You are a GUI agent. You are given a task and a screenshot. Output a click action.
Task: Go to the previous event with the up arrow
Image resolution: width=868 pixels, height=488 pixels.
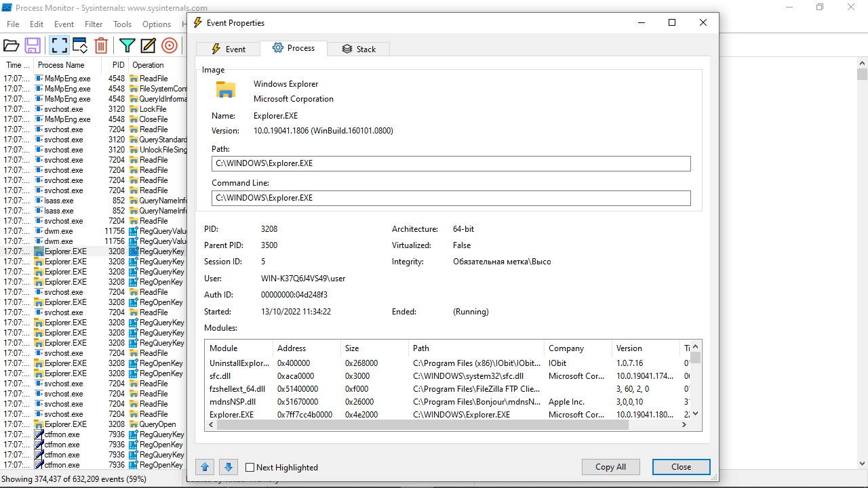coord(205,467)
